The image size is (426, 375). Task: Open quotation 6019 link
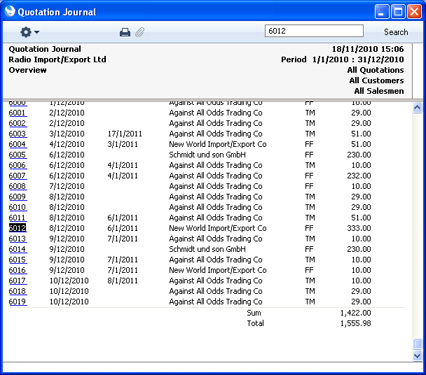click(17, 302)
